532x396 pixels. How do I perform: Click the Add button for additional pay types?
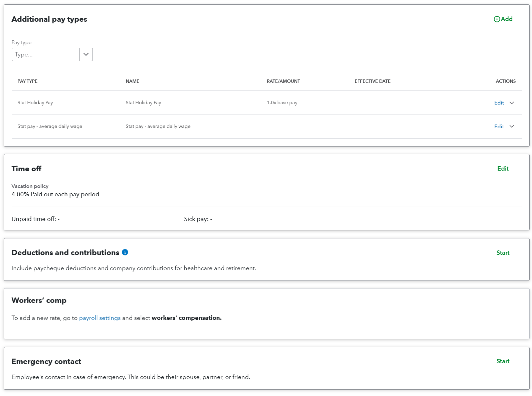503,19
